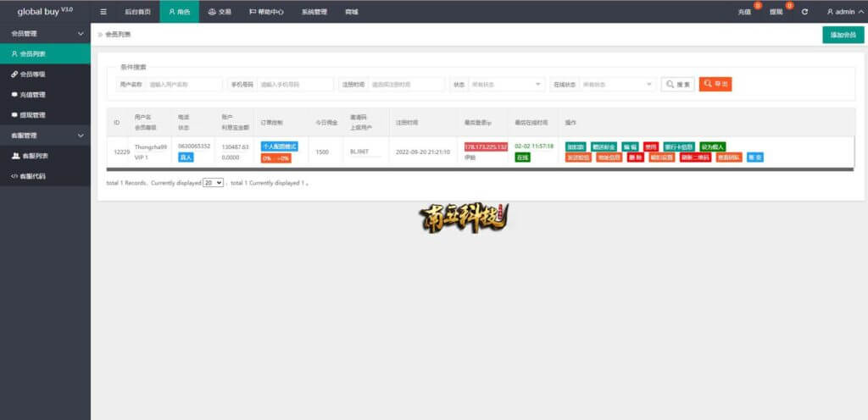Image resolution: width=868 pixels, height=420 pixels.
Task: Click the 提现管理 chat icon in the sidebar
Action: click(14, 115)
